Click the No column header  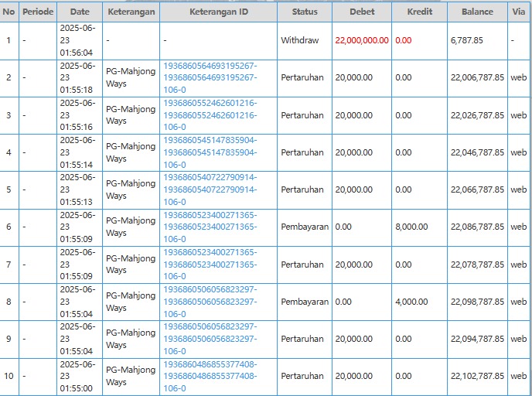(9, 12)
